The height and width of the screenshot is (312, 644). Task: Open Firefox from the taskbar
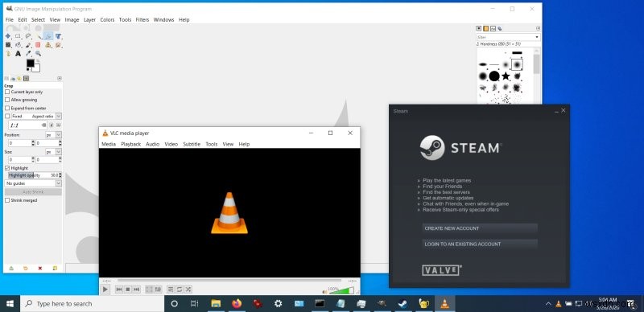pyautogui.click(x=237, y=304)
